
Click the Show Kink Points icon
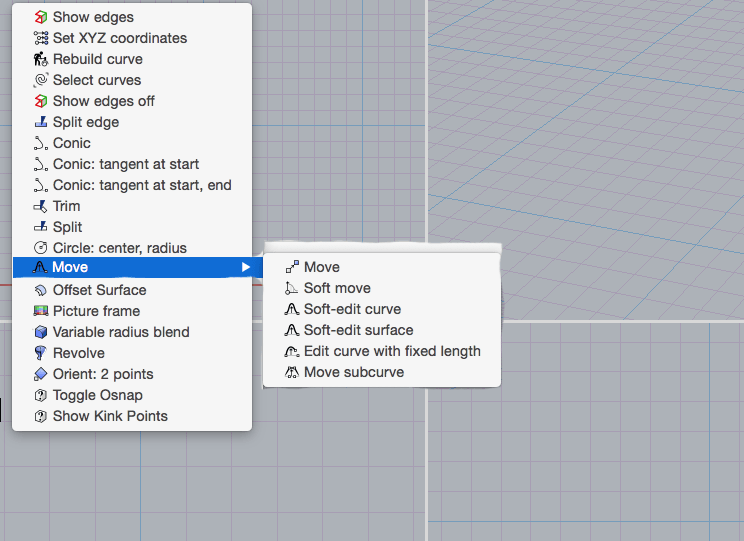(41, 416)
